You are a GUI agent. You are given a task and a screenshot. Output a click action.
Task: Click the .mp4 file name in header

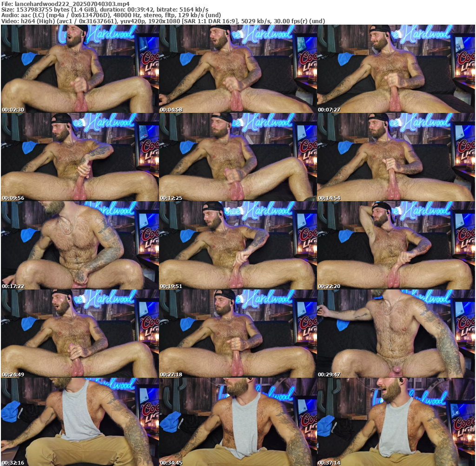(72, 4)
